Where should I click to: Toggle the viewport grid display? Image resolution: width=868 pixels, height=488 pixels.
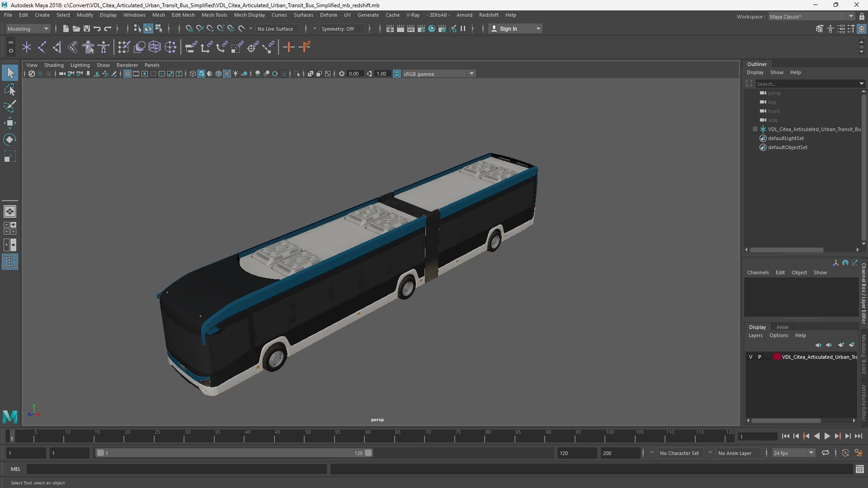point(127,74)
